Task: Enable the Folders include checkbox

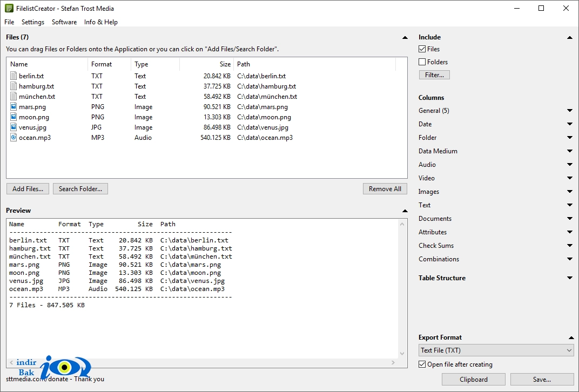Action: coord(422,62)
